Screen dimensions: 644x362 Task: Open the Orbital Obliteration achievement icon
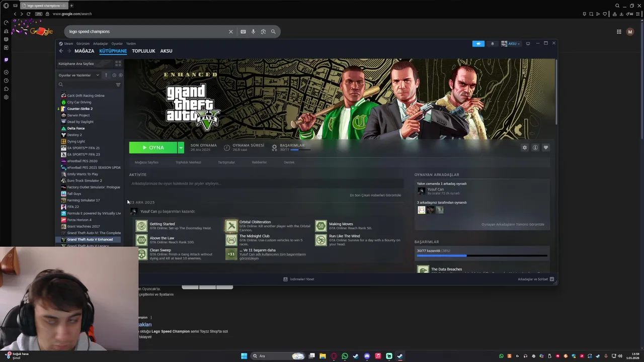click(231, 226)
